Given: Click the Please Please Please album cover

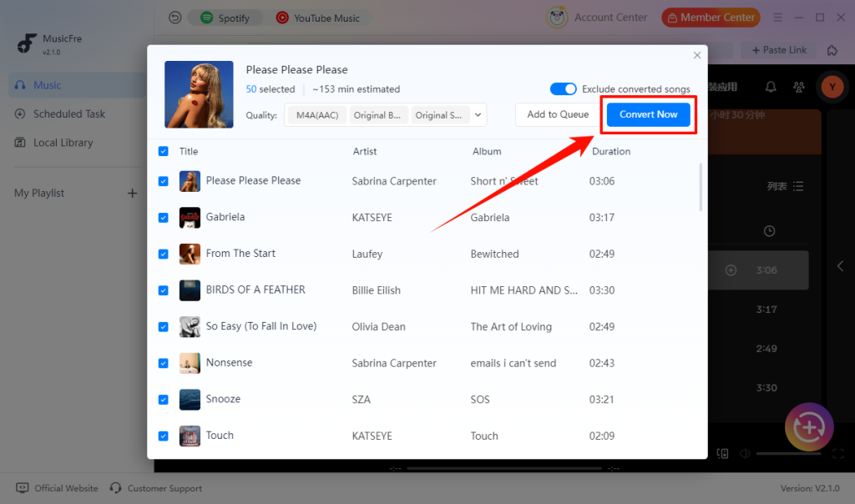Looking at the screenshot, I should [x=199, y=94].
